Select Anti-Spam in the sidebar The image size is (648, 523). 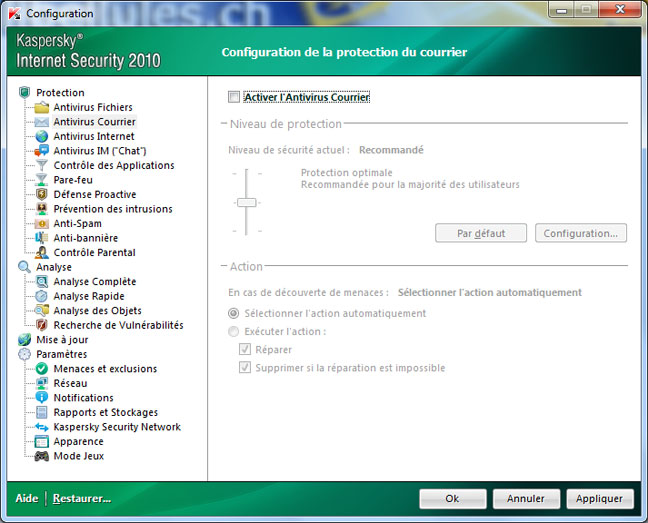click(x=77, y=223)
